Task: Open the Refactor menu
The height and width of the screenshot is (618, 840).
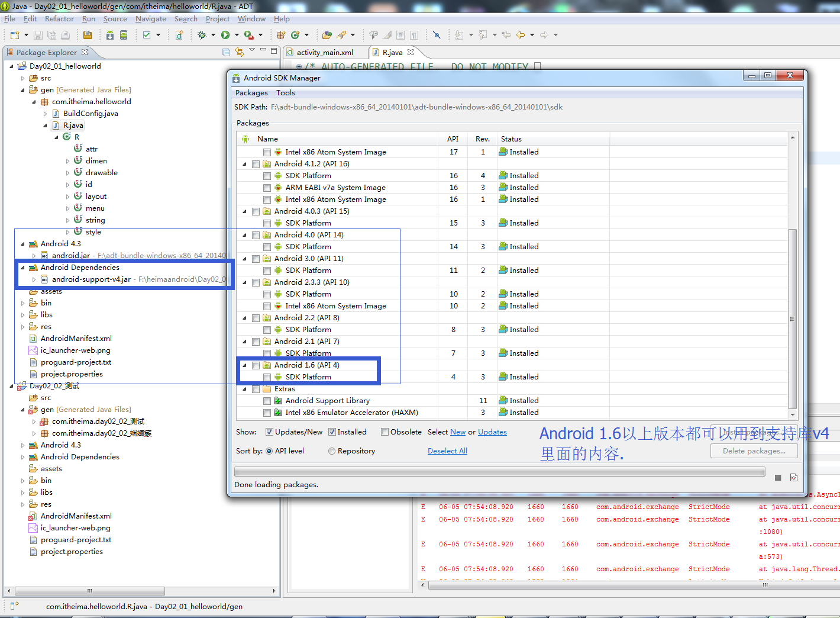Action: (x=59, y=19)
